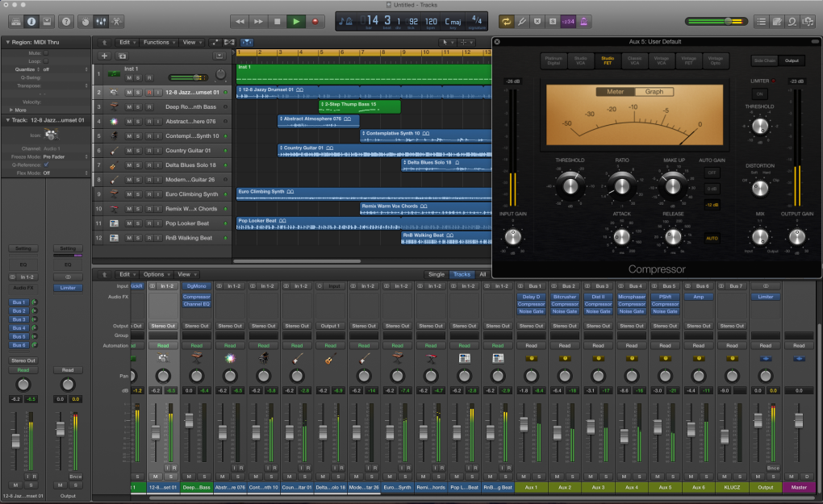The width and height of the screenshot is (823, 504).
Task: Open the Flex Mode dropdown
Action: (65, 173)
